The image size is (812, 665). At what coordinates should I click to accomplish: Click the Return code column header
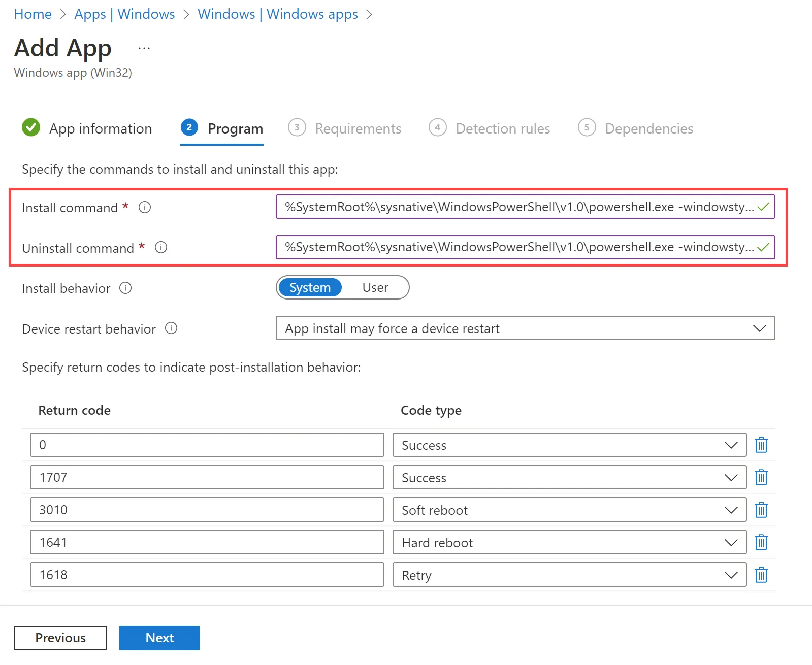(75, 410)
